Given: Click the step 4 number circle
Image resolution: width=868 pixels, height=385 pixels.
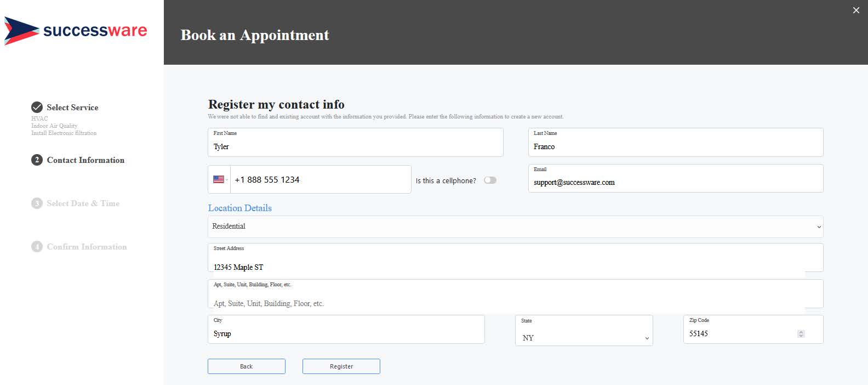Looking at the screenshot, I should [37, 246].
